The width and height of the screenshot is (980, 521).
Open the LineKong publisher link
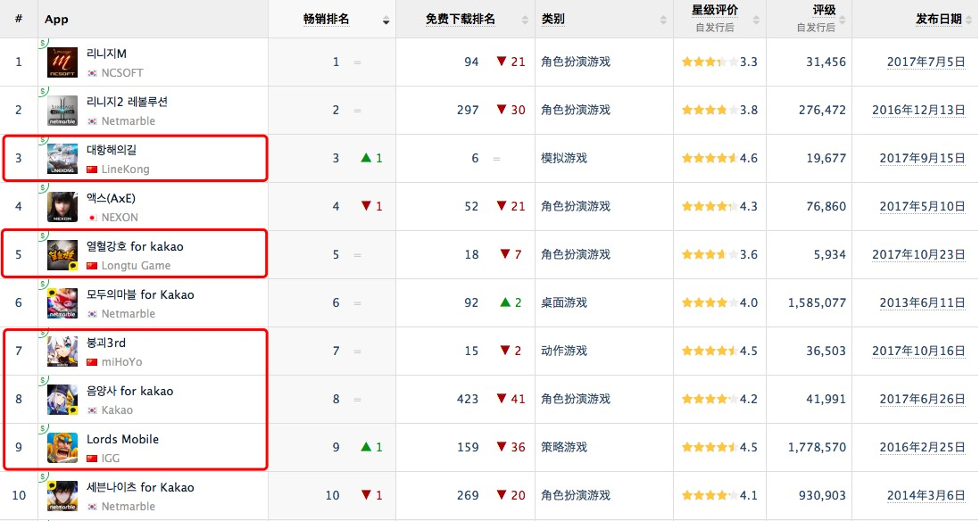[x=126, y=170]
